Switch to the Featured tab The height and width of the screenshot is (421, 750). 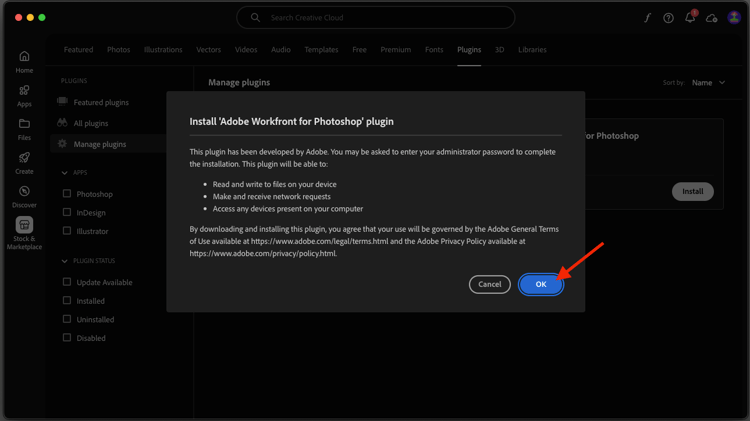click(x=78, y=50)
